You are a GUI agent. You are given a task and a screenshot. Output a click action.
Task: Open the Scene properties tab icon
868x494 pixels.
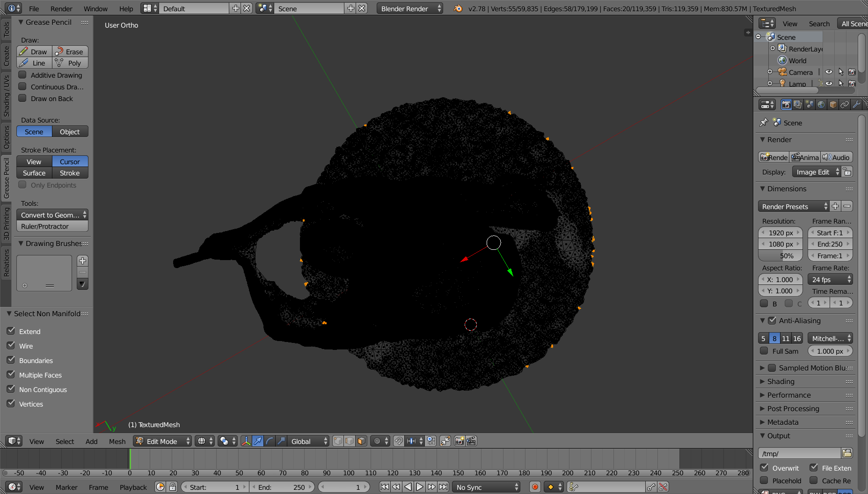(x=810, y=104)
